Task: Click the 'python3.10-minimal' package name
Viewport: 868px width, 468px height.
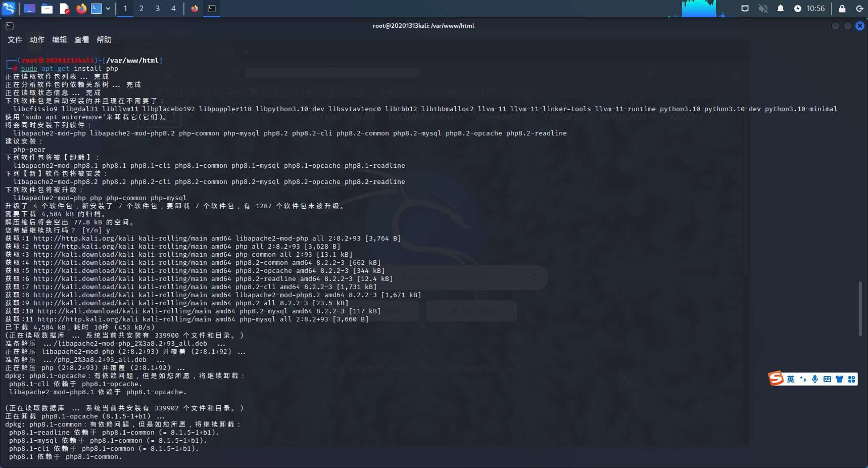Action: [x=801, y=109]
